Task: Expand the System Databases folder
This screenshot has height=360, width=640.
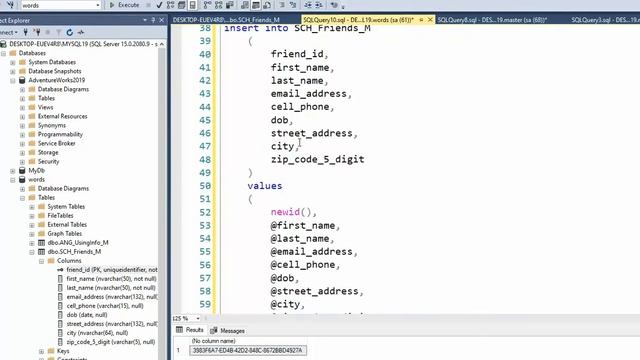Action: pos(13,62)
